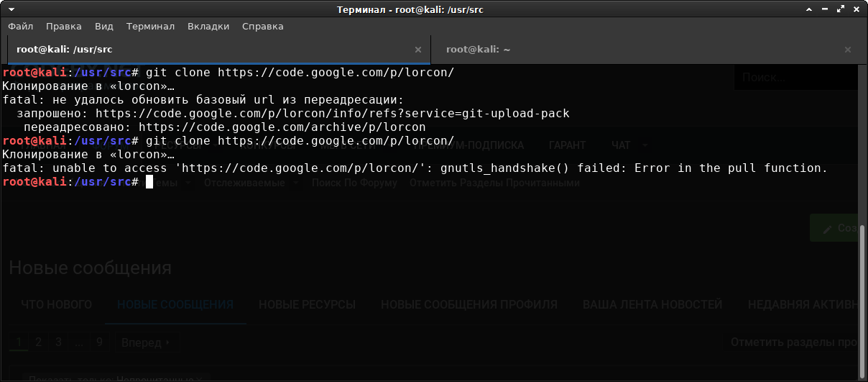Image resolution: width=868 pixels, height=382 pixels.
Task: Open the Вид menu
Action: click(104, 27)
